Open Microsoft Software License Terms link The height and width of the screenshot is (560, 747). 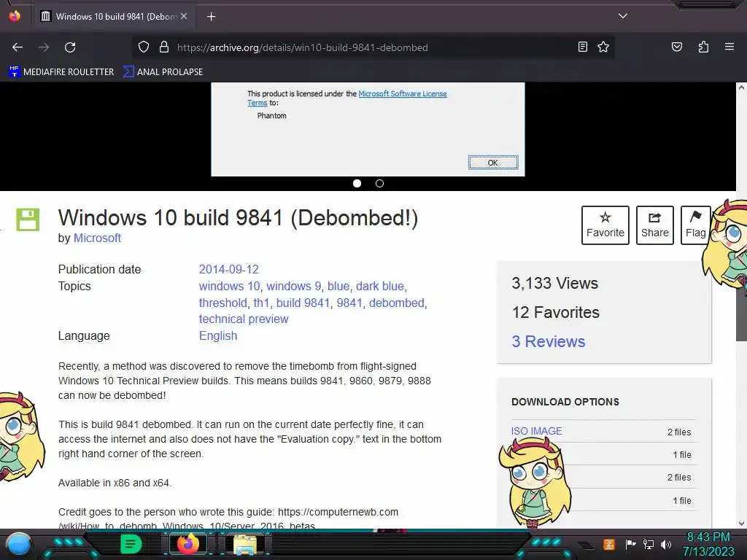(402, 94)
